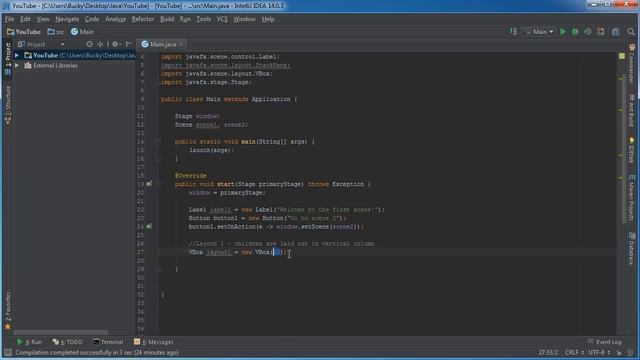Screen dimensions: 640x360
Task: Toggle the Ant Build side panel tab
Action: [x=631, y=110]
